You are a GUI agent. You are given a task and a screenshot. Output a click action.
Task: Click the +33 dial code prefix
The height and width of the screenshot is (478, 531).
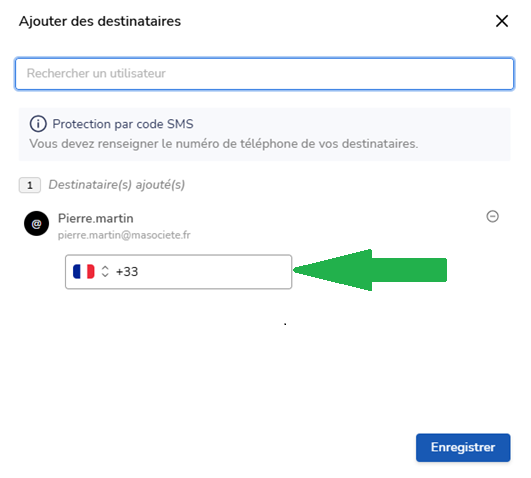[127, 272]
